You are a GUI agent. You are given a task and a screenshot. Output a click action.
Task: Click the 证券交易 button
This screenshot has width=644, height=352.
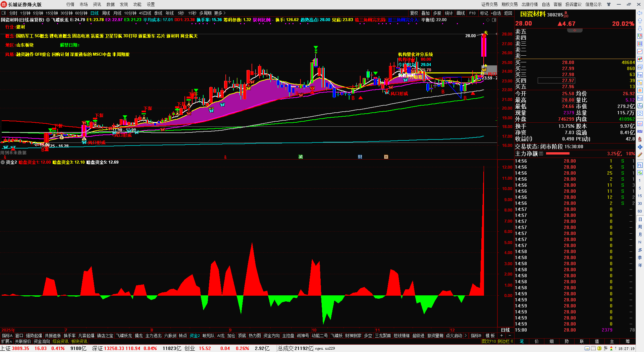pos(490,4)
